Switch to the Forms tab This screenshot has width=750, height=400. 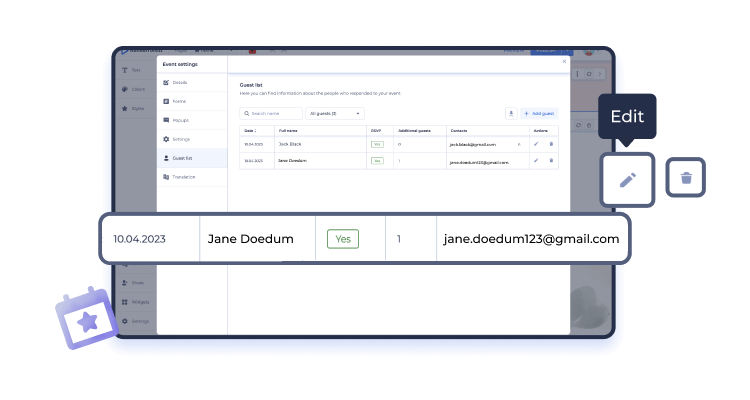click(178, 101)
